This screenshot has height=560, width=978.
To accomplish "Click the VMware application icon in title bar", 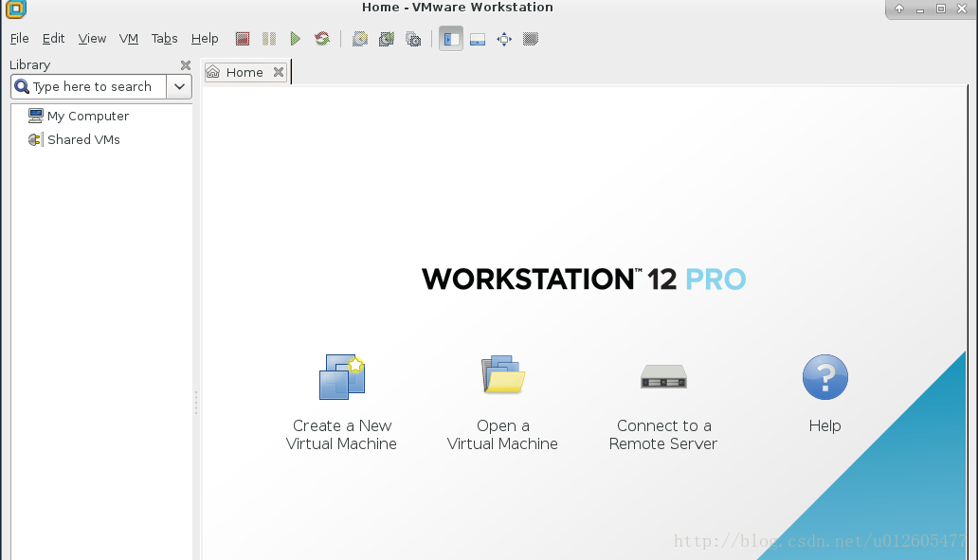I will pyautogui.click(x=15, y=9).
